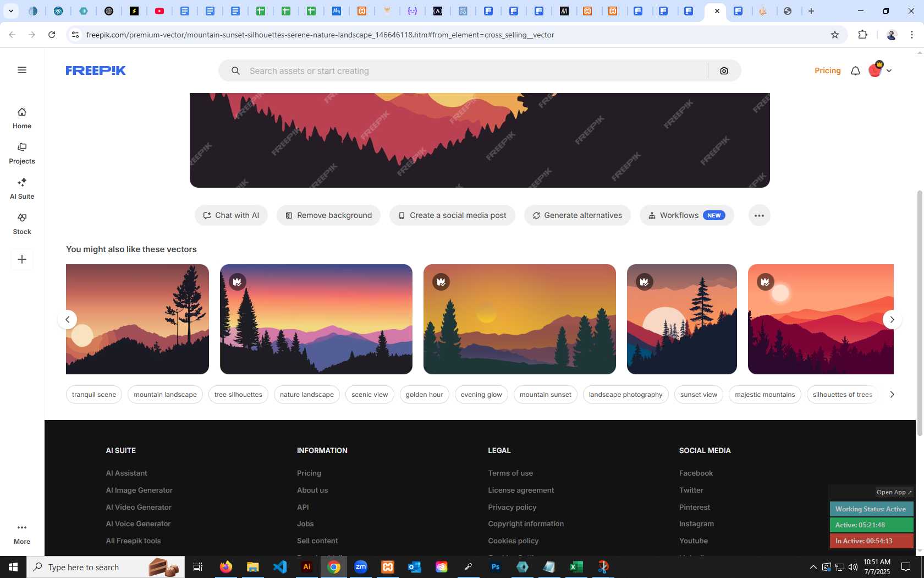The width and height of the screenshot is (924, 578).
Task: Click the plus icon in sidebar
Action: 22,259
